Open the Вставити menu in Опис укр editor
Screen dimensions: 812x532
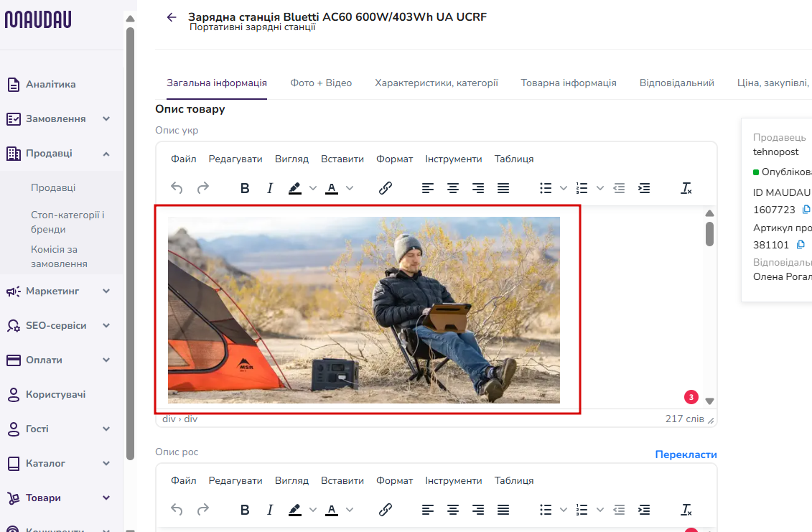tap(342, 159)
